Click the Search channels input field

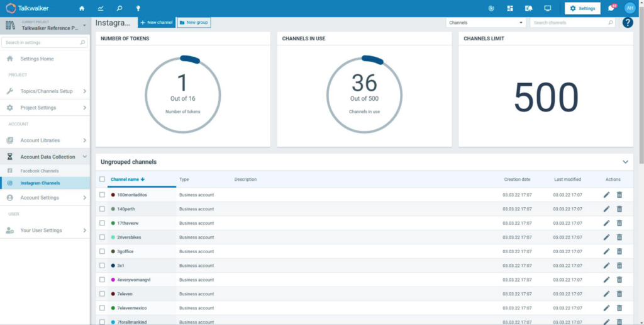(x=572, y=23)
